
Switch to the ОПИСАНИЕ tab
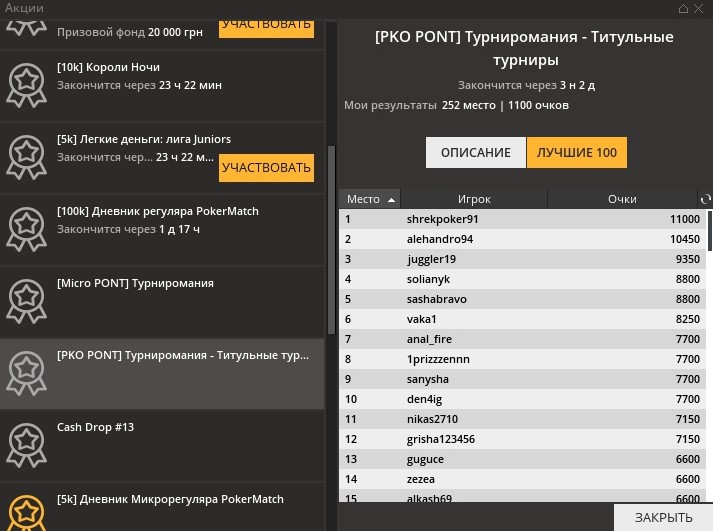(x=476, y=153)
